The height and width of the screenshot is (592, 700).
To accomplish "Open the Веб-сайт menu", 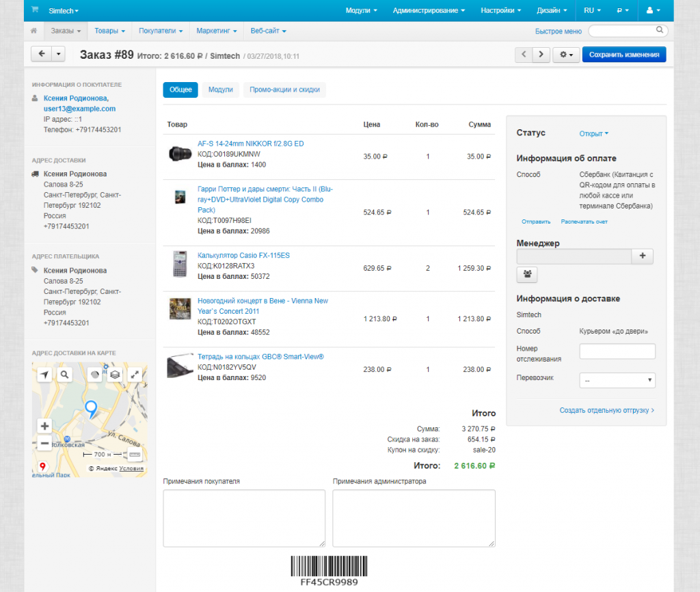I will [268, 31].
